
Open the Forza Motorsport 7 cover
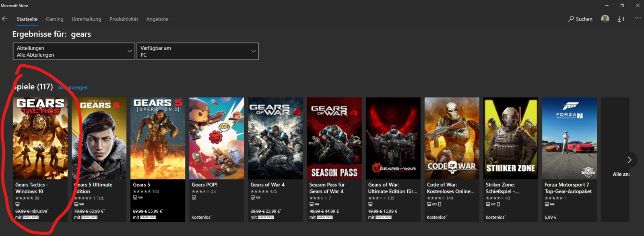[569, 138]
